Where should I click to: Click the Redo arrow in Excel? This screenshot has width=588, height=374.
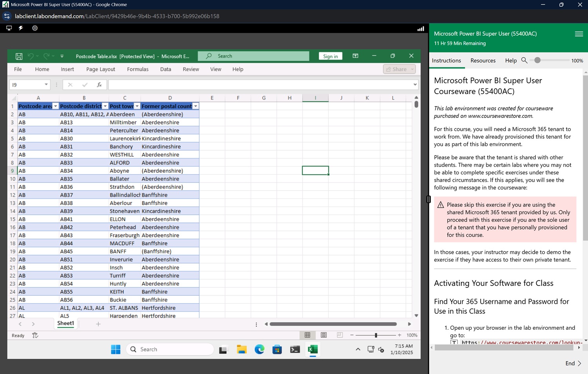(46, 56)
